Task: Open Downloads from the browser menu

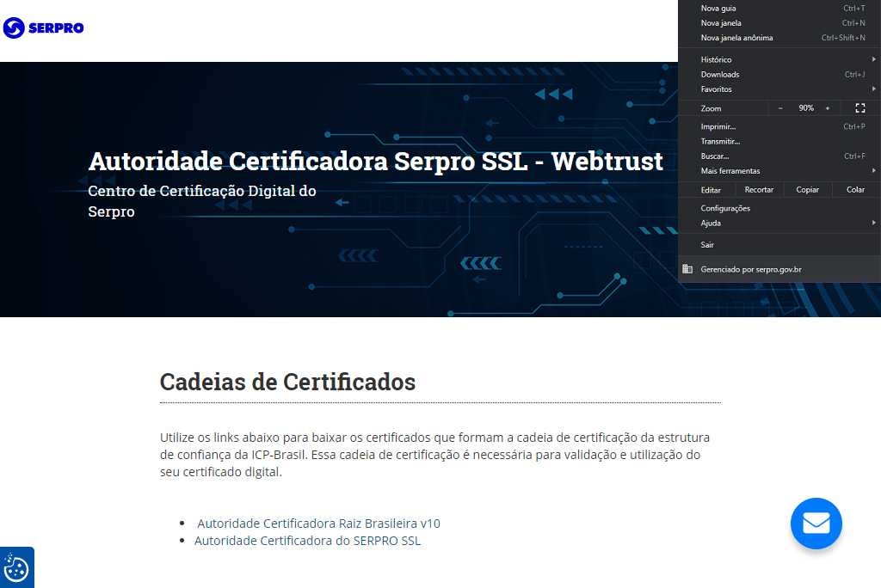Action: 720,75
